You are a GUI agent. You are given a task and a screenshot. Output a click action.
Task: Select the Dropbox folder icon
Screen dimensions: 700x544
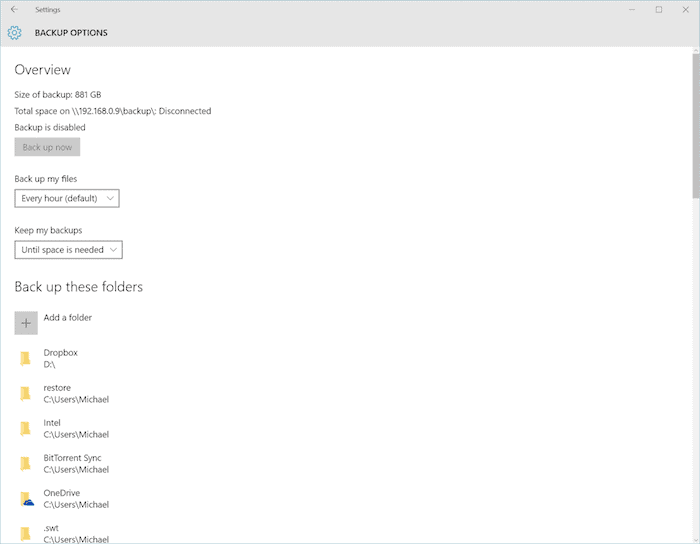point(26,358)
